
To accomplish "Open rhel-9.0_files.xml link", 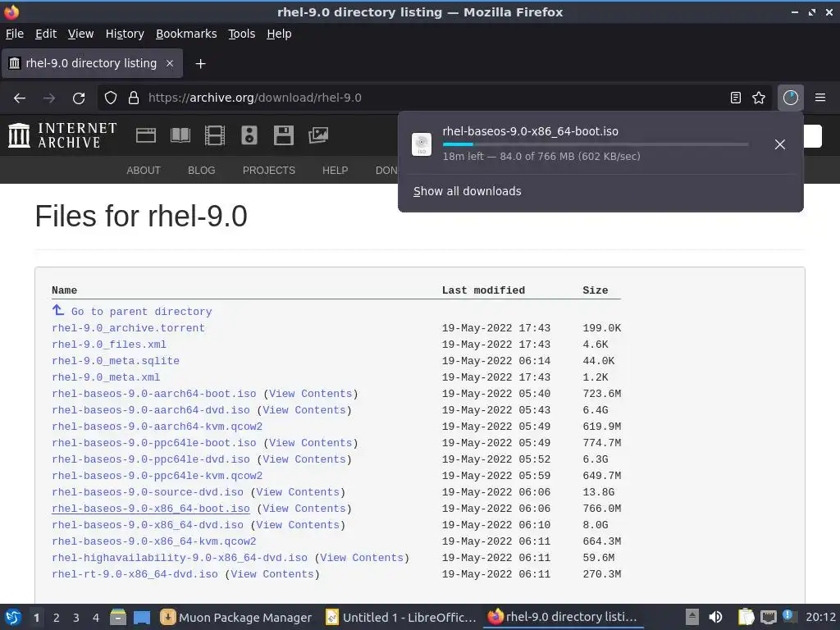I will point(109,345).
